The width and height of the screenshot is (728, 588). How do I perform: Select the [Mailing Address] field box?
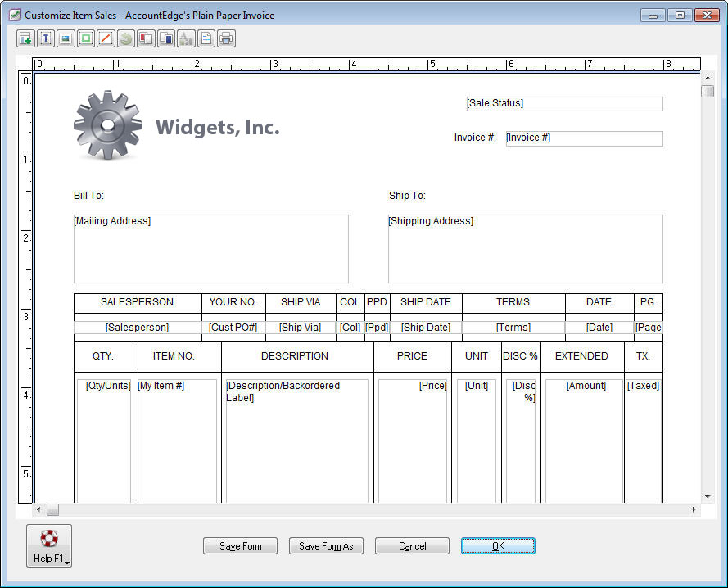pyautogui.click(x=210, y=248)
